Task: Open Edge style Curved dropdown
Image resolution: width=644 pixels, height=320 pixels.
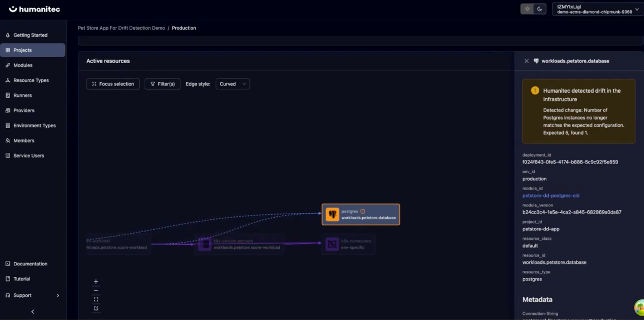Action: tap(233, 84)
